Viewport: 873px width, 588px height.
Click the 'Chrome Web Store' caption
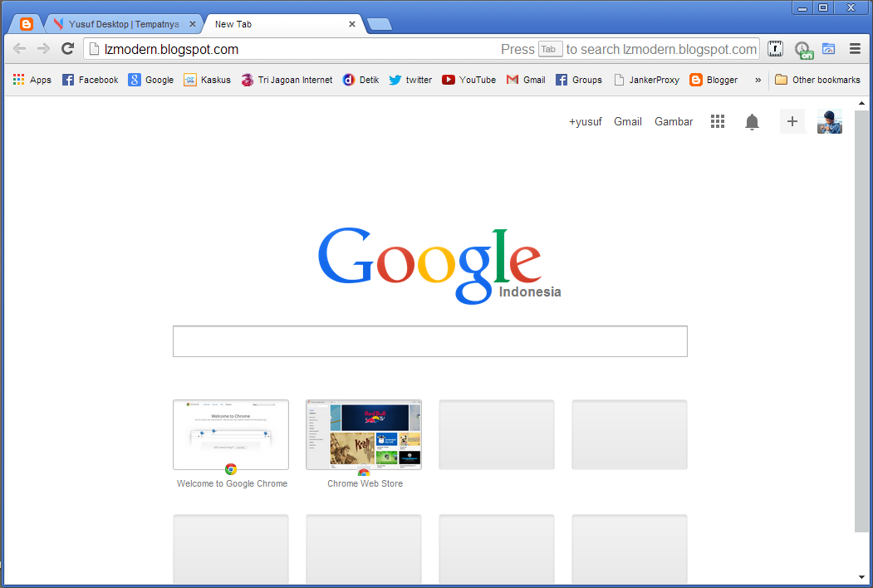tap(365, 483)
